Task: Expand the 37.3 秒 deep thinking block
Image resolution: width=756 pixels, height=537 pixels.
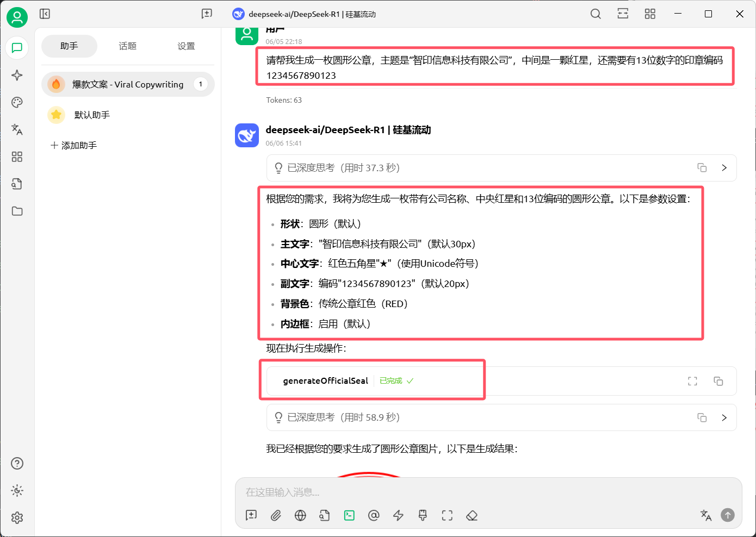Action: coord(724,168)
